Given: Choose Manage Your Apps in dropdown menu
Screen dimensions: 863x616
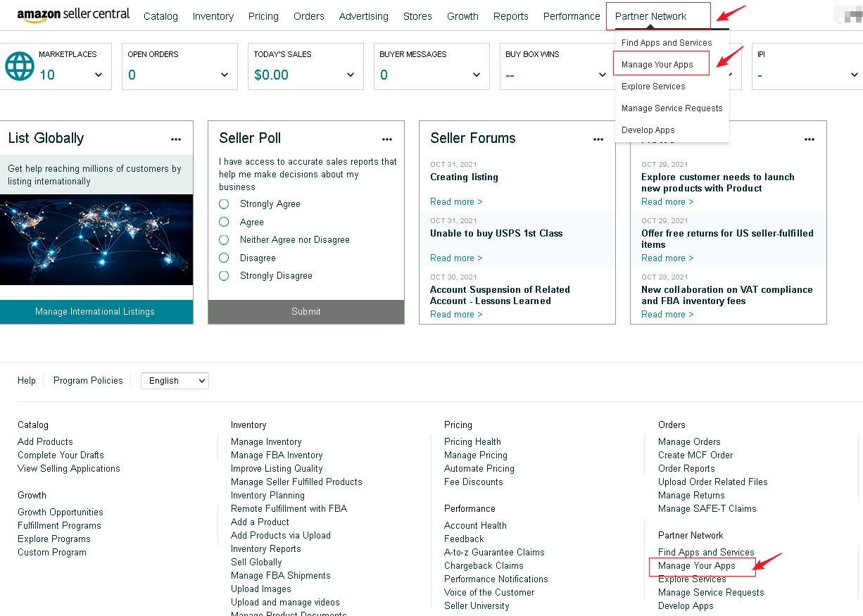Looking at the screenshot, I should [657, 64].
